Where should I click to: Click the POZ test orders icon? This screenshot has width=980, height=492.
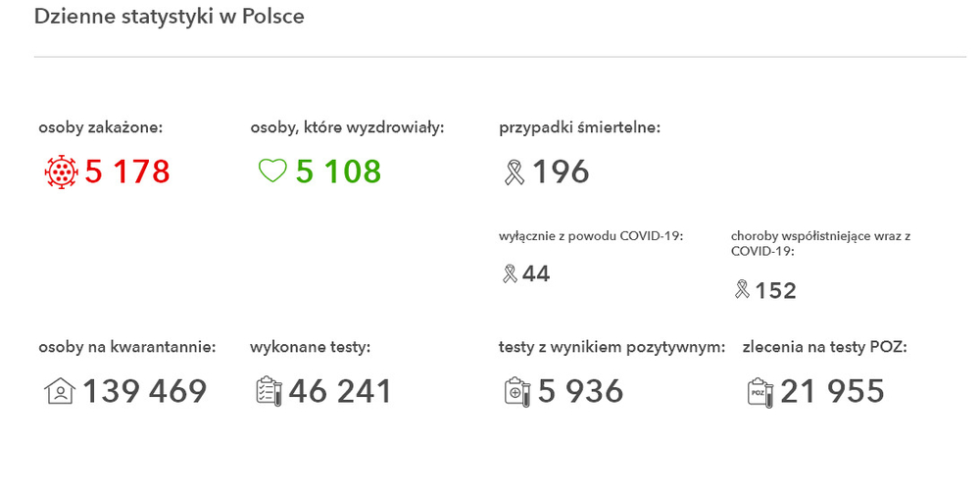759,391
